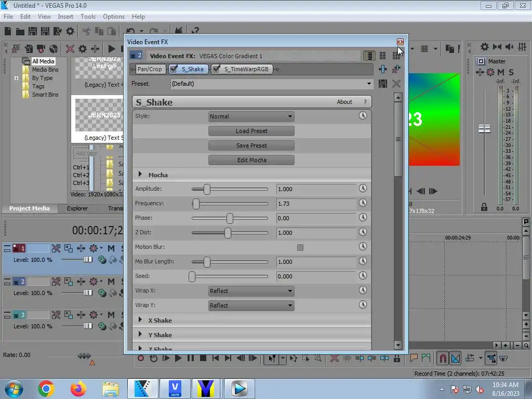Animate the Amplitude parameter clock icon

pos(363,188)
